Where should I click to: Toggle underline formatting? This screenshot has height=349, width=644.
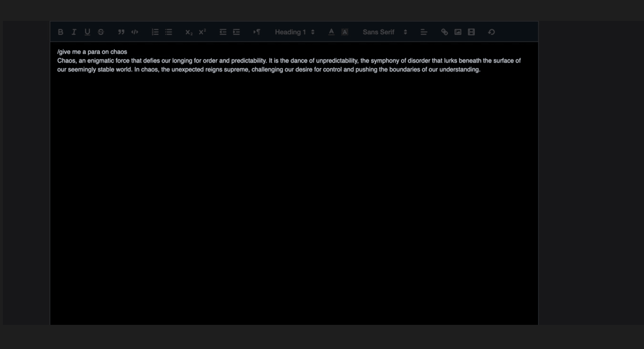[87, 32]
